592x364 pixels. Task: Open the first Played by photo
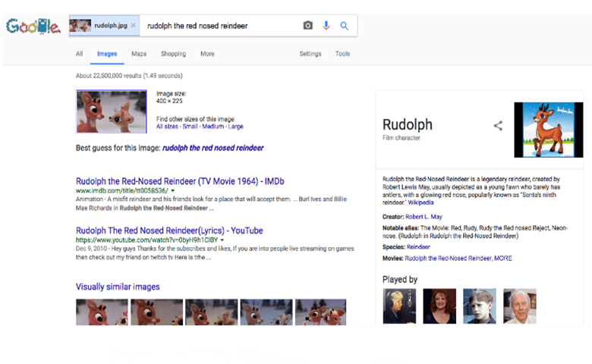point(399,306)
